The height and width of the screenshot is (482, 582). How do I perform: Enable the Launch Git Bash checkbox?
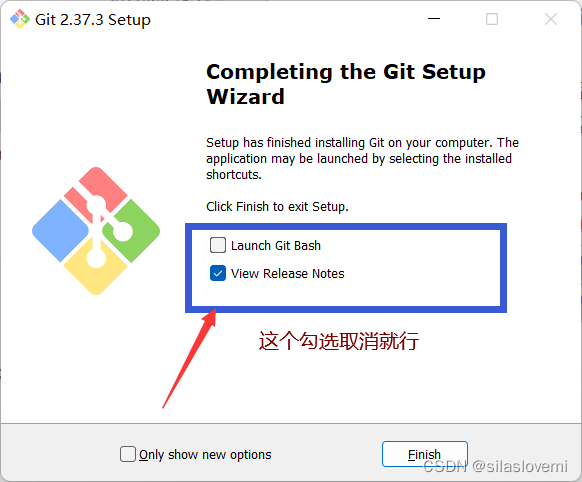tap(218, 245)
